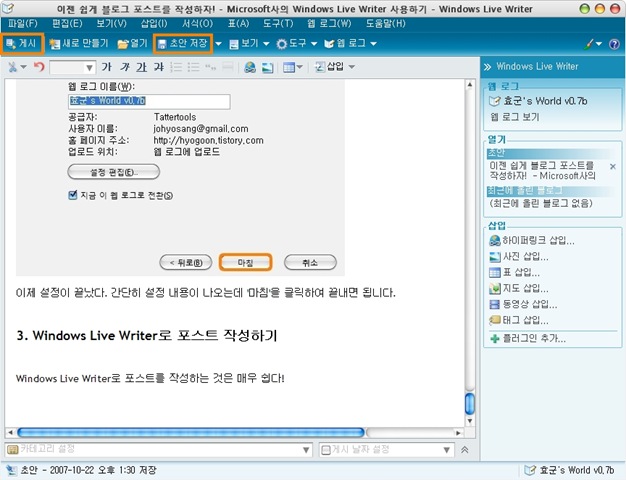Image resolution: width=626 pixels, height=480 pixels.
Task: Click 태그 삽입 in sidebar
Action: [x=519, y=320]
